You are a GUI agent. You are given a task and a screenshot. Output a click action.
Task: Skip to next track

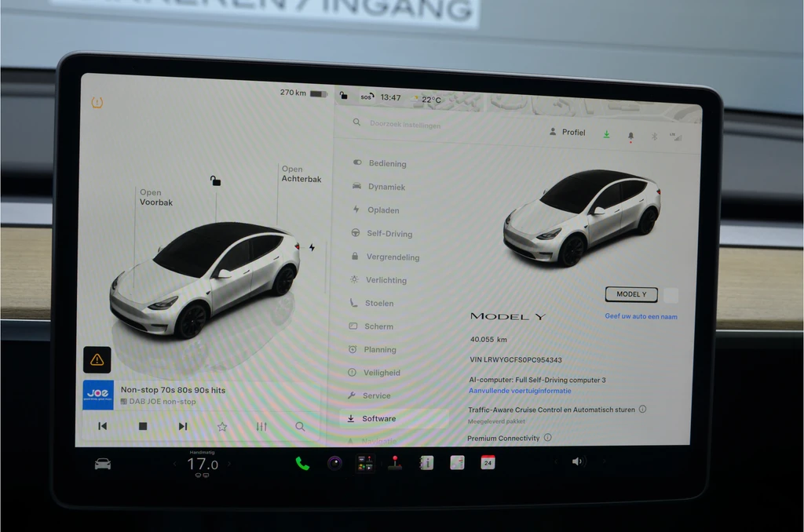click(x=183, y=426)
